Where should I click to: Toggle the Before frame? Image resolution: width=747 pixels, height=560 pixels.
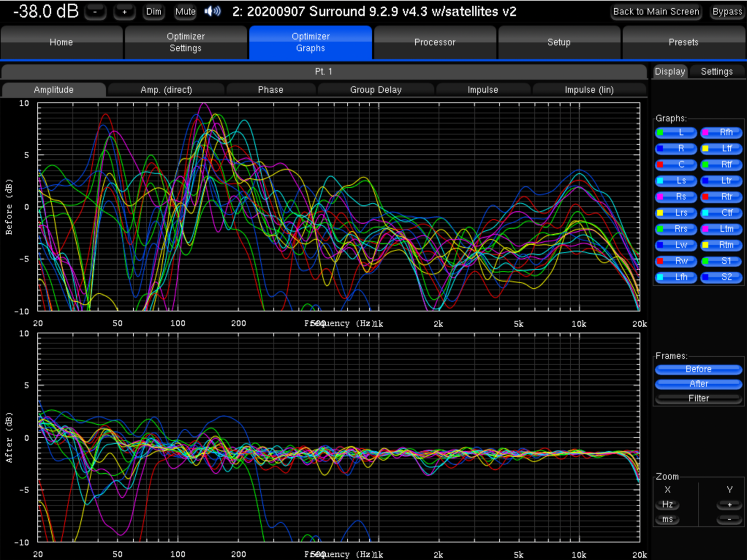click(x=698, y=369)
